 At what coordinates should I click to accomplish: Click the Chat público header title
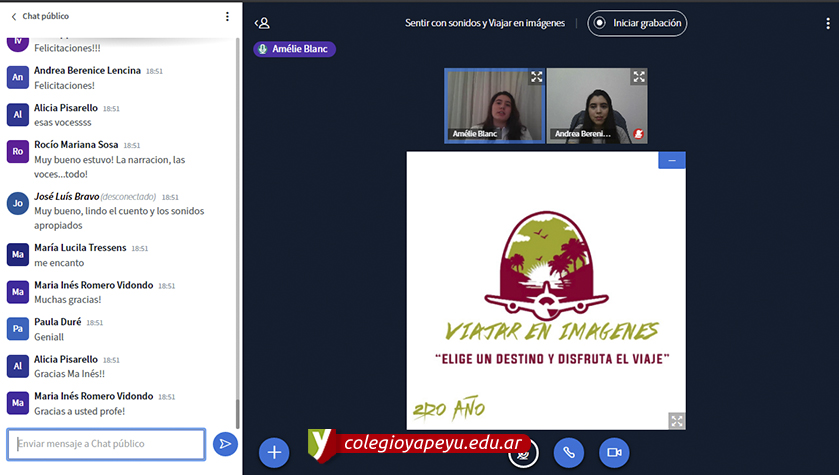46,17
